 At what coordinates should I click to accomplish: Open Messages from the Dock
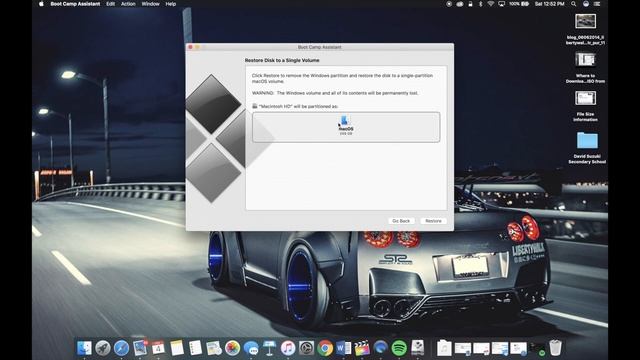[x=251, y=348]
